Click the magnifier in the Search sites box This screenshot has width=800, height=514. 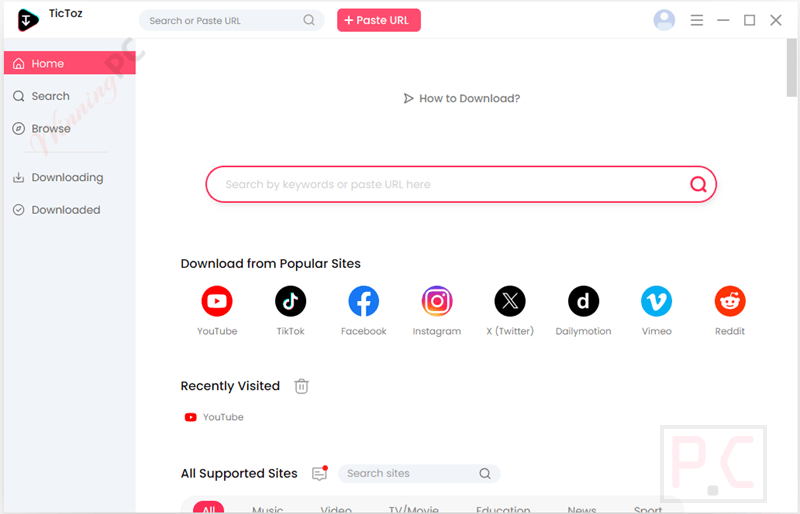click(x=485, y=474)
